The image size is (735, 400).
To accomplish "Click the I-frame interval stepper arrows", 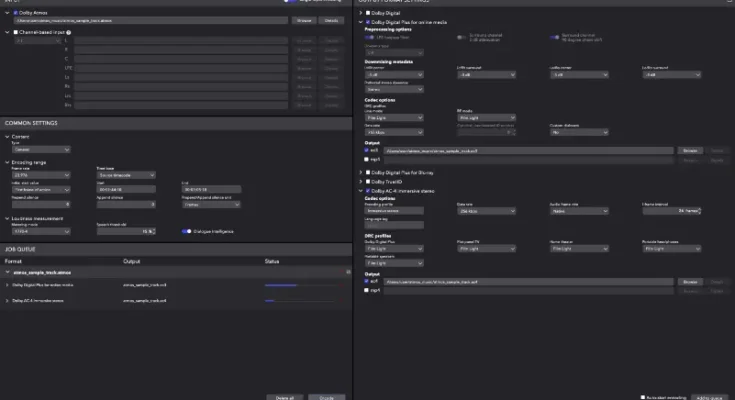I will pos(701,211).
